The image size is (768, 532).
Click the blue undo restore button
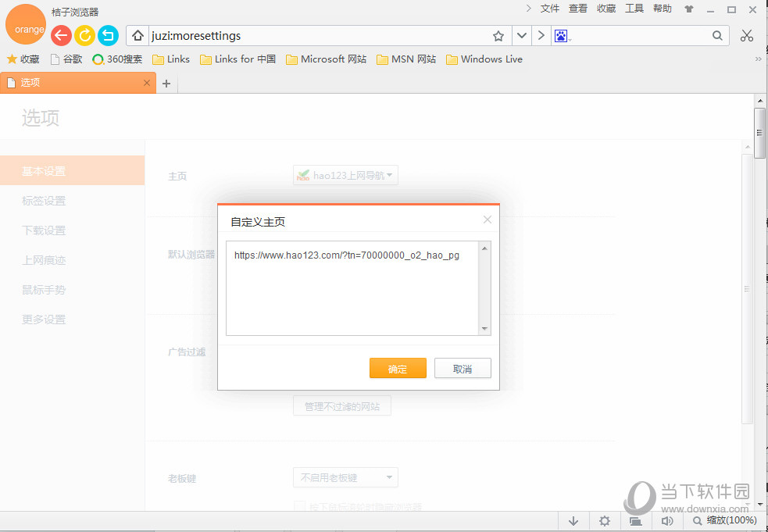(x=108, y=35)
